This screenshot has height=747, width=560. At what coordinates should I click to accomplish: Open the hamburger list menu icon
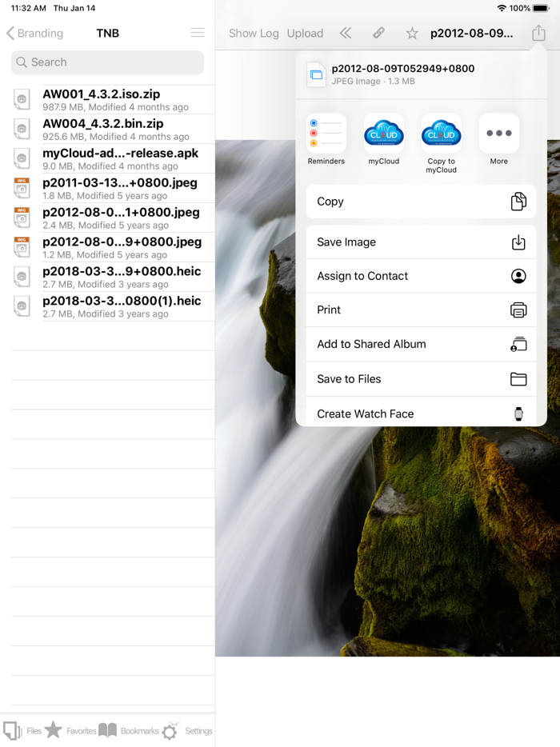[x=198, y=33]
